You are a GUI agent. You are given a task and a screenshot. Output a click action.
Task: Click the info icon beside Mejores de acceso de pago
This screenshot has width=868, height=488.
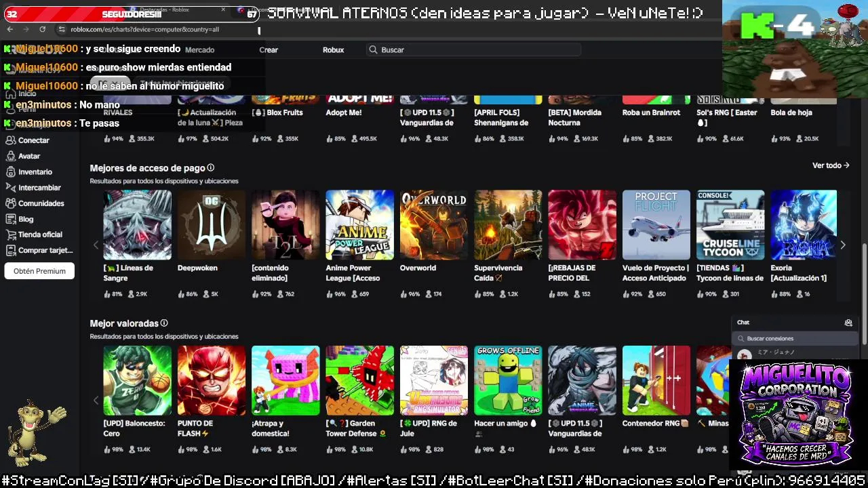click(211, 168)
